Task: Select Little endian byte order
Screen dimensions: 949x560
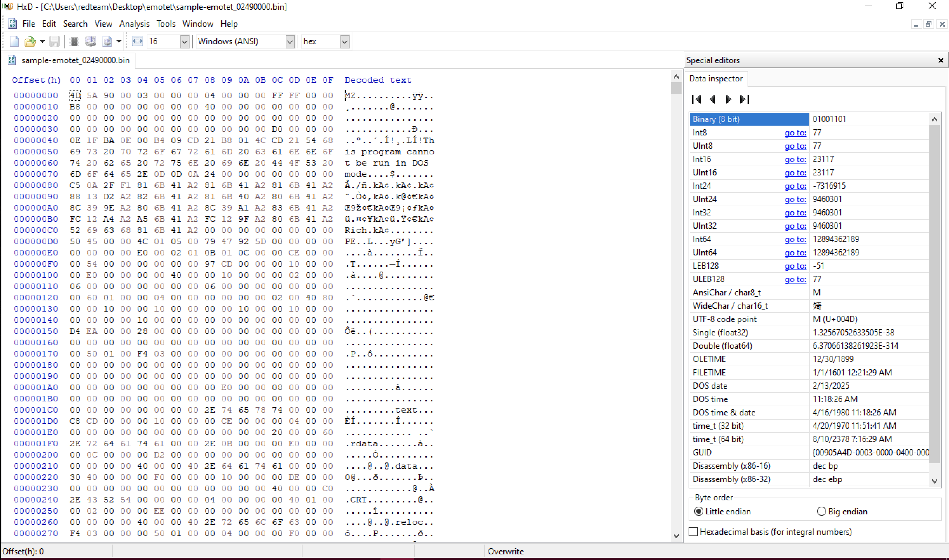Action: [723, 511]
